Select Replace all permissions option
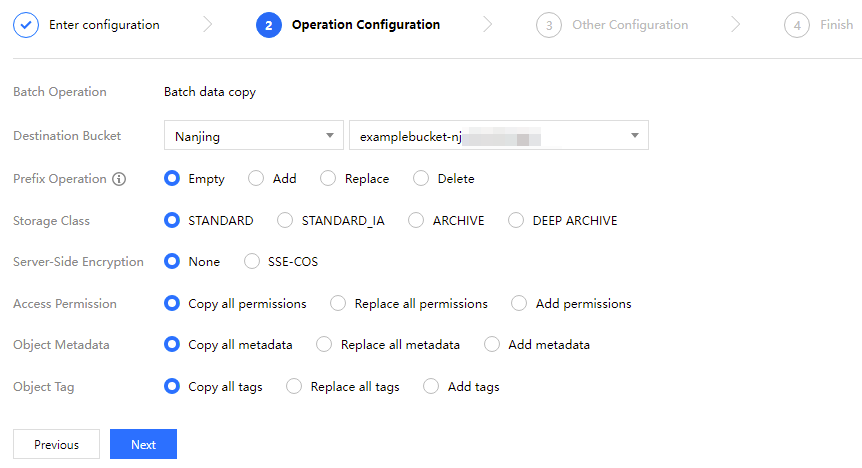The width and height of the screenshot is (862, 468). pos(338,304)
